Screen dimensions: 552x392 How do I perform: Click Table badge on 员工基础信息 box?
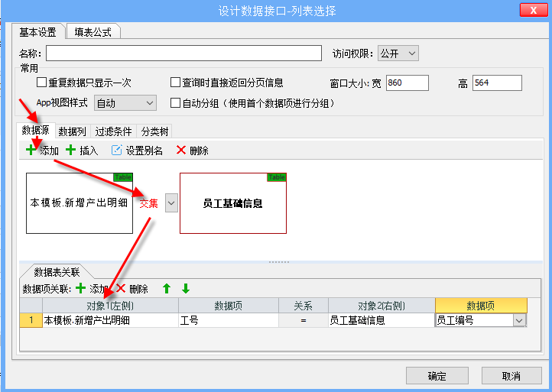pyautogui.click(x=276, y=177)
